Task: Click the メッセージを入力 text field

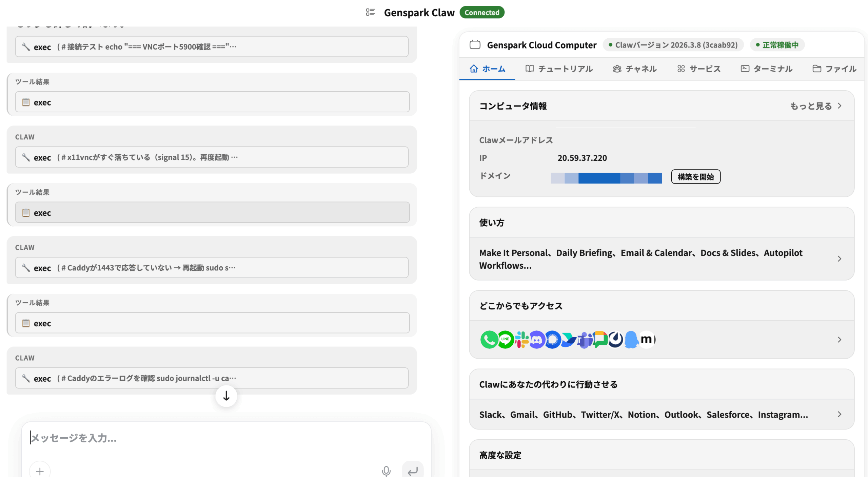Action: (203, 438)
